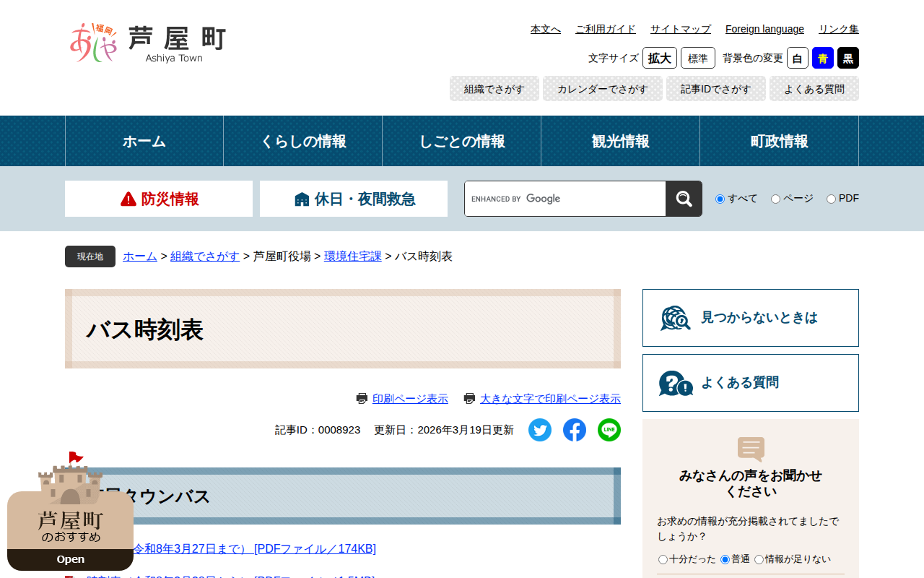924x578 pixels.
Task: Click カレンダーでさがす button
Action: [x=603, y=89]
